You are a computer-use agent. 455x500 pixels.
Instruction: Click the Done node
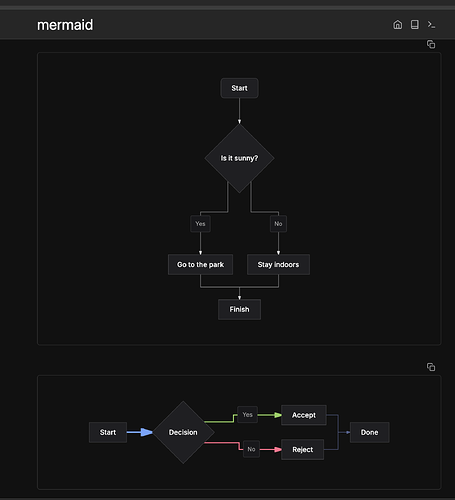tap(369, 432)
